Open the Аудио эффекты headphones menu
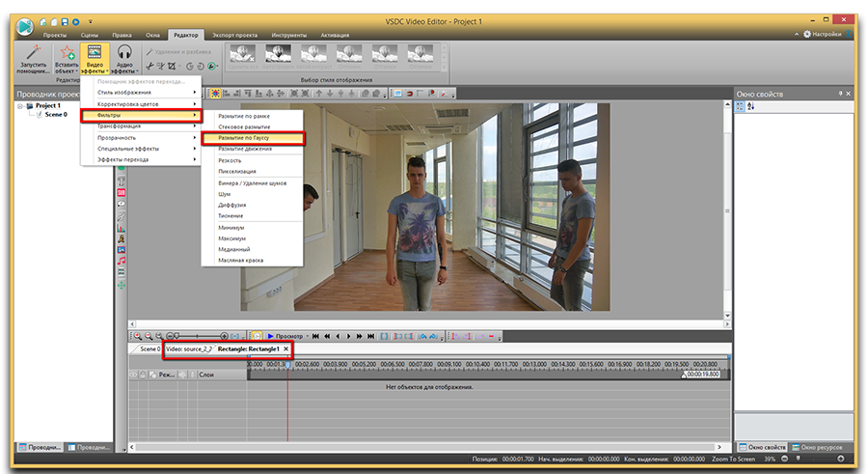The image size is (868, 474). tap(124, 59)
